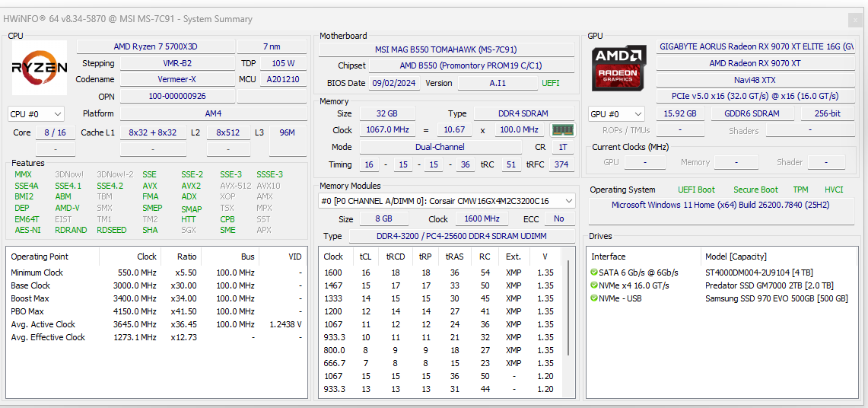This screenshot has width=868, height=408.
Task: Click the BIOS date 09/02/2024 field
Action: [395, 84]
